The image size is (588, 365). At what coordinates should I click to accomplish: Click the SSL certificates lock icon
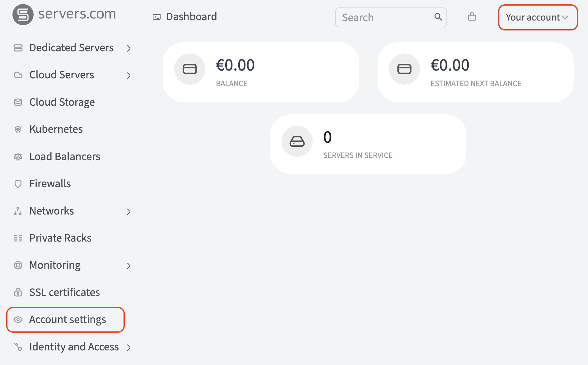(x=18, y=292)
